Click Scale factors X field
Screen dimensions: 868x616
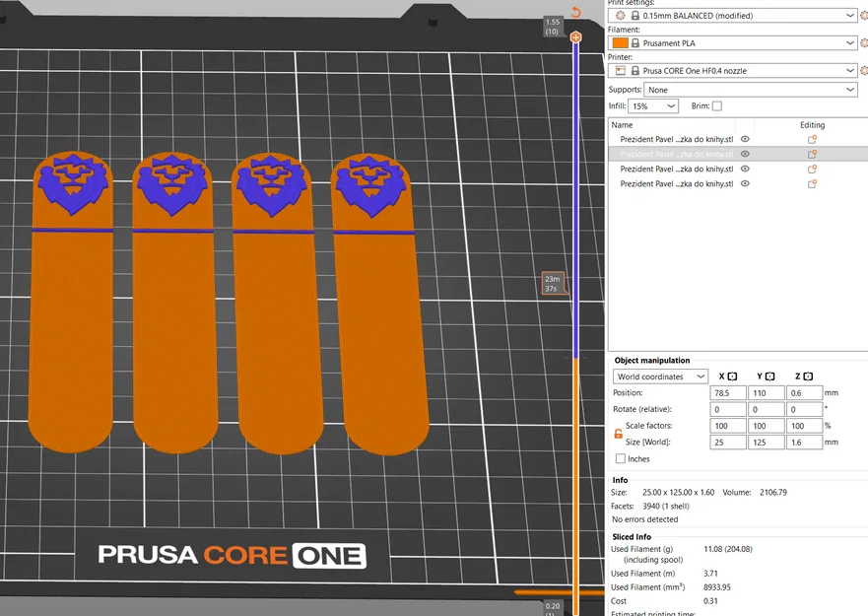coord(728,426)
